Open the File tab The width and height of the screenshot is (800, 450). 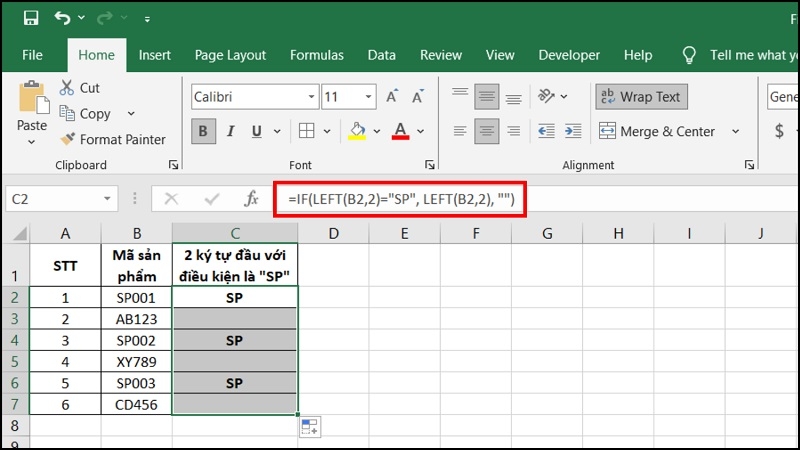click(x=32, y=55)
